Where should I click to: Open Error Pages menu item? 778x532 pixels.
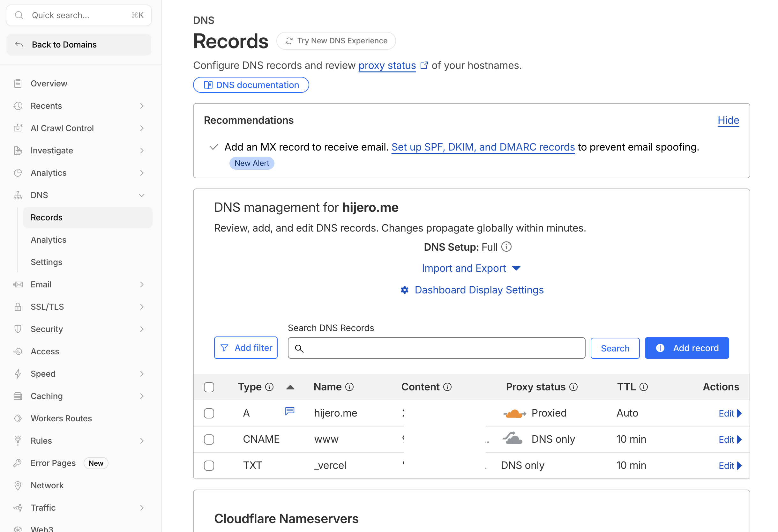coord(53,463)
